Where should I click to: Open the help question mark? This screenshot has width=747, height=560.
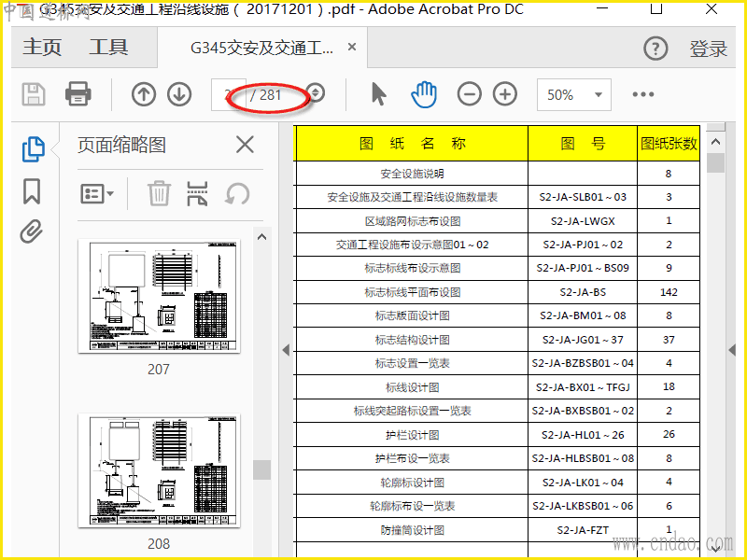[655, 49]
